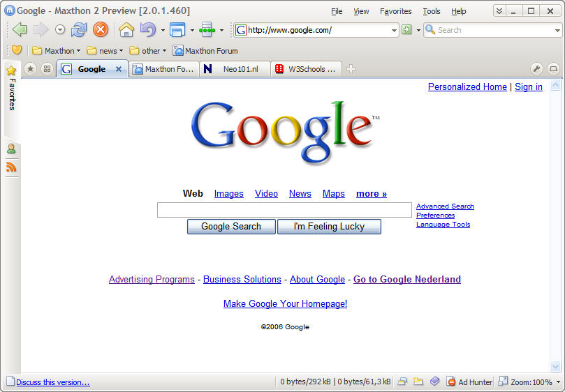This screenshot has height=392, width=565.
Task: Open the Favorites menu
Action: tap(396, 12)
